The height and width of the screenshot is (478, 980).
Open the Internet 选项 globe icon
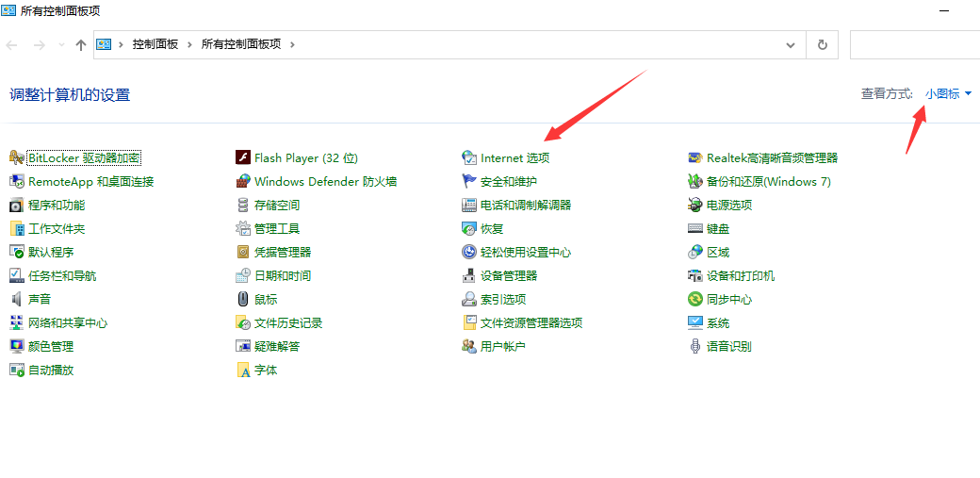pyautogui.click(x=469, y=157)
